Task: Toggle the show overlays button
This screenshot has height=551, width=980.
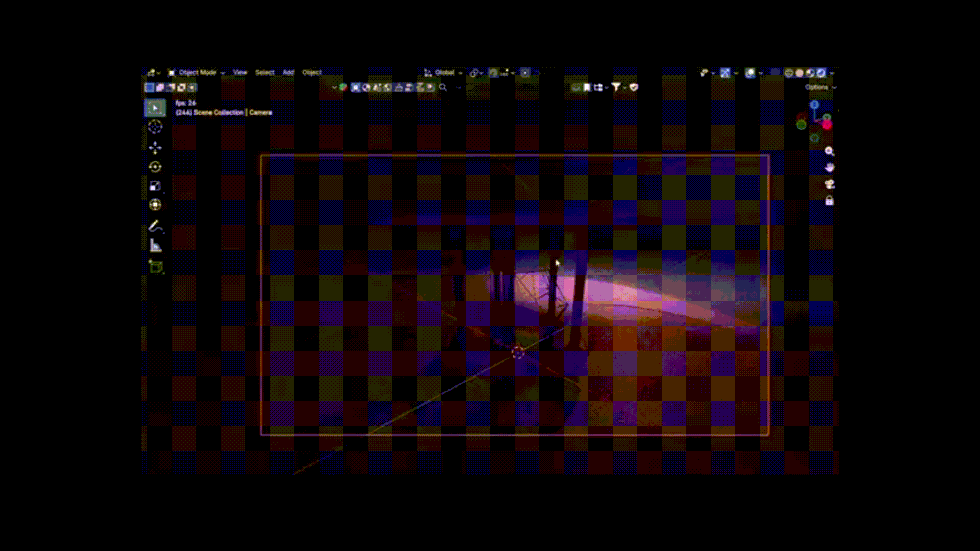Action: tap(750, 73)
